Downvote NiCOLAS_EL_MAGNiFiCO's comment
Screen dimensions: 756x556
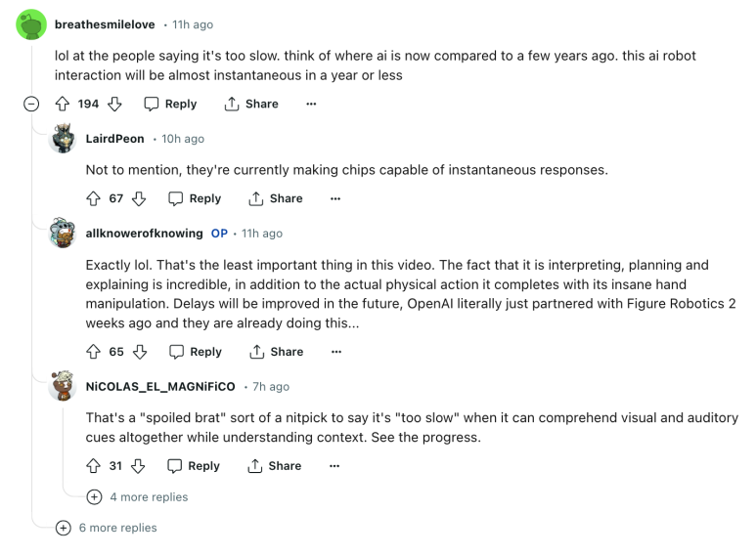138,466
